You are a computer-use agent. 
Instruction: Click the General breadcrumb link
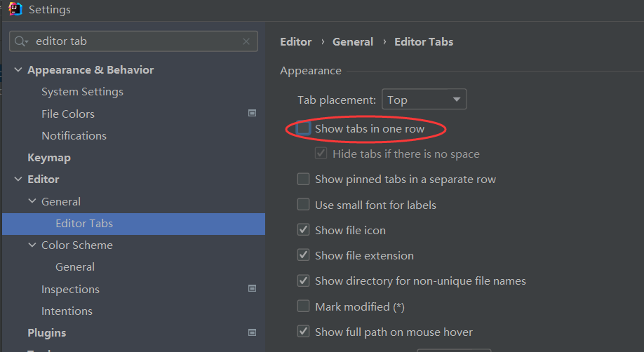(353, 42)
